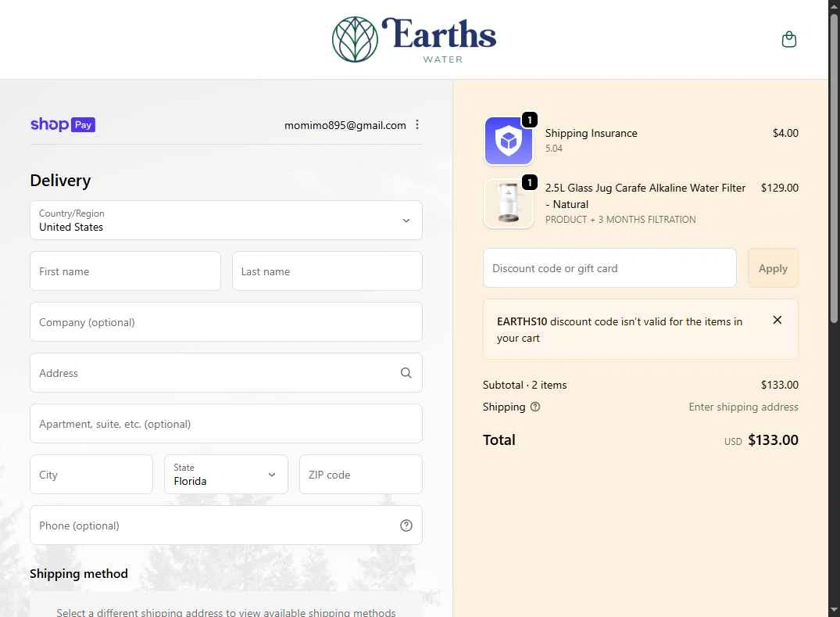
Task: Click the 2.5L Glass Jug Carafe item title
Action: coord(645,196)
